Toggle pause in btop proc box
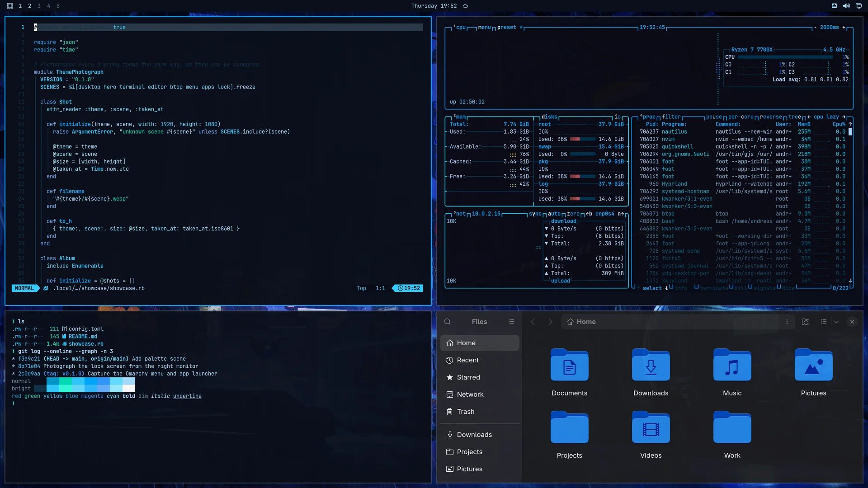The width and height of the screenshot is (868, 488). [714, 117]
